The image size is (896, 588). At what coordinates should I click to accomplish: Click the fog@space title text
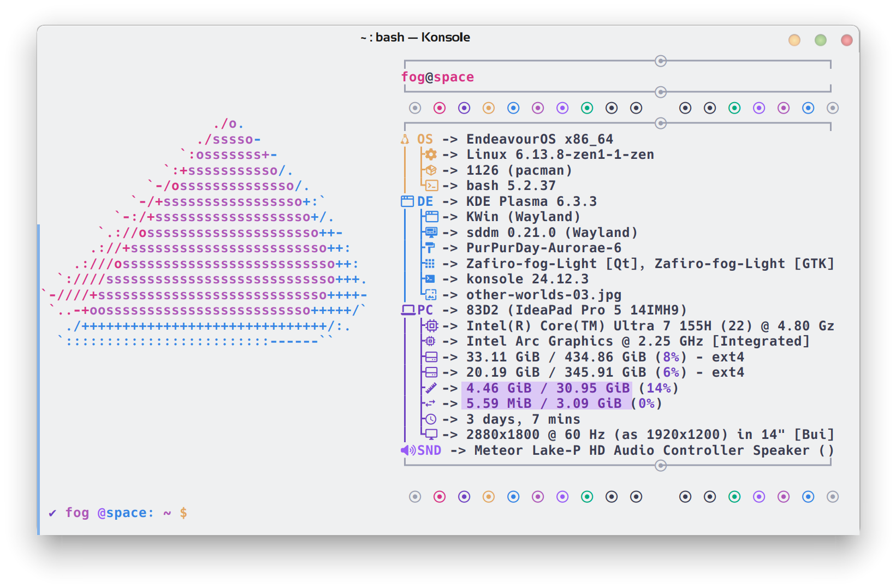coord(437,77)
